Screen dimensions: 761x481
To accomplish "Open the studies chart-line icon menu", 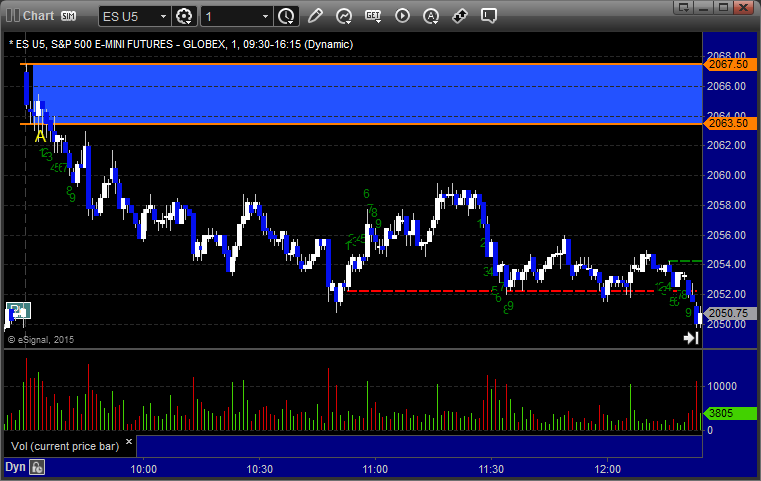I will 344,17.
